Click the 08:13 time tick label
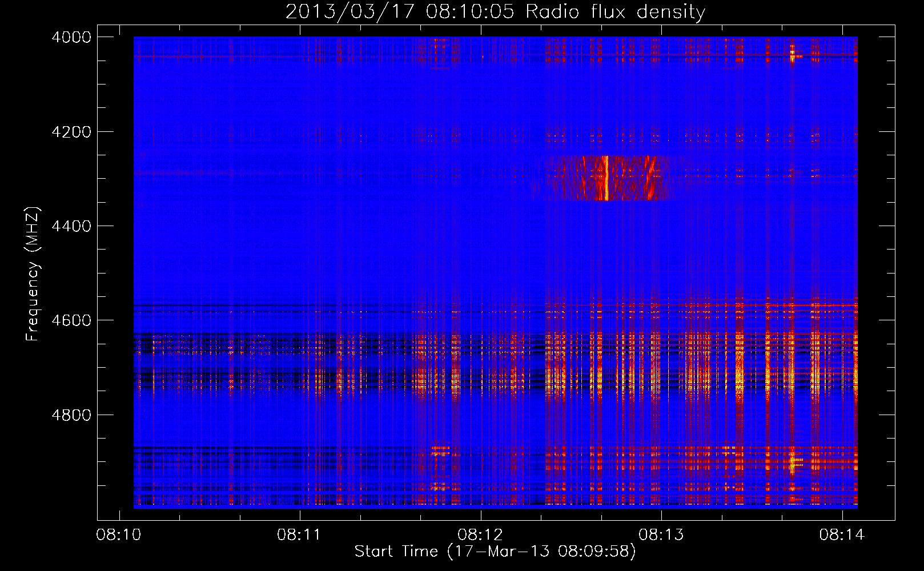This screenshot has height=571, width=924. 661,535
